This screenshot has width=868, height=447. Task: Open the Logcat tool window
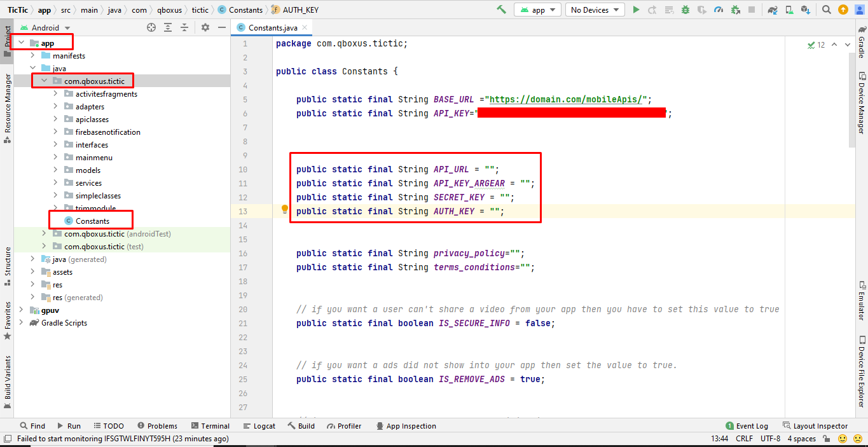tap(259, 426)
